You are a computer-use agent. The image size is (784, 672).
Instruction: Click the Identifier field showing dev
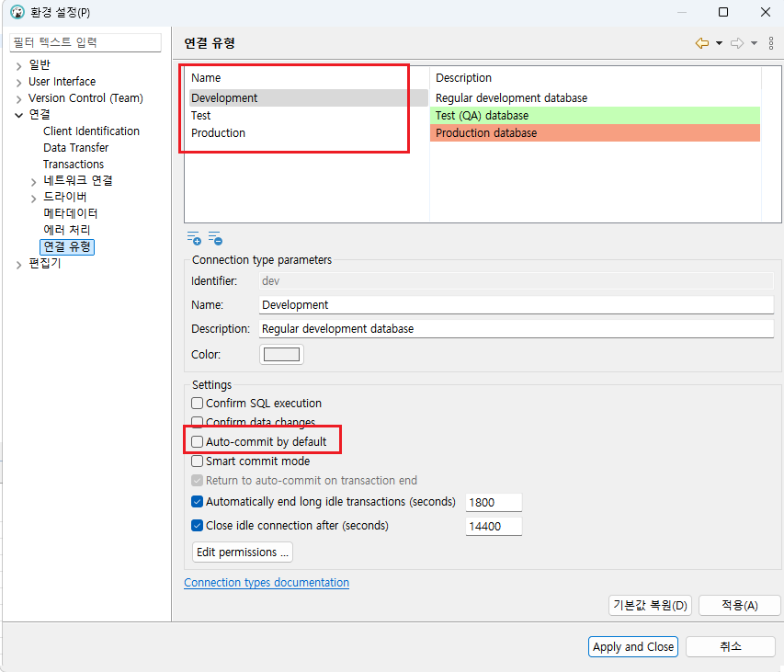point(517,281)
